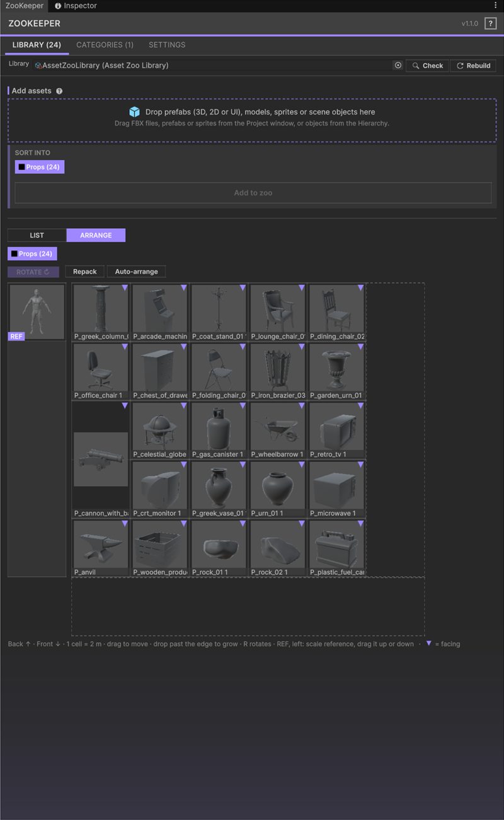Click the Check button
Viewport: 504px width, 820px height.
[428, 66]
